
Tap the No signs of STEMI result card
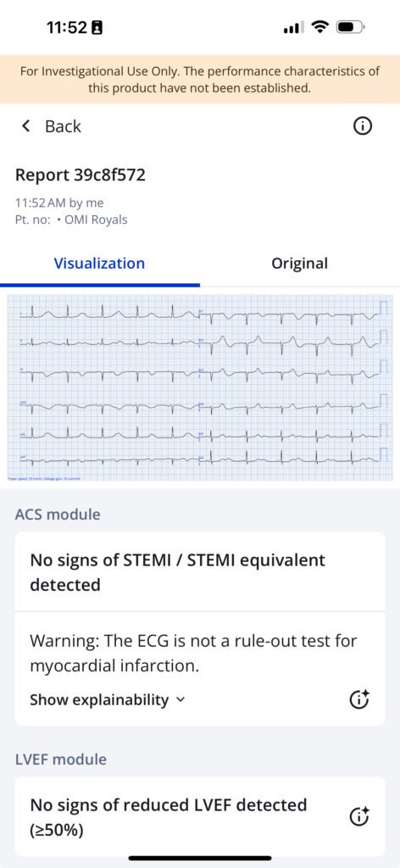(200, 572)
